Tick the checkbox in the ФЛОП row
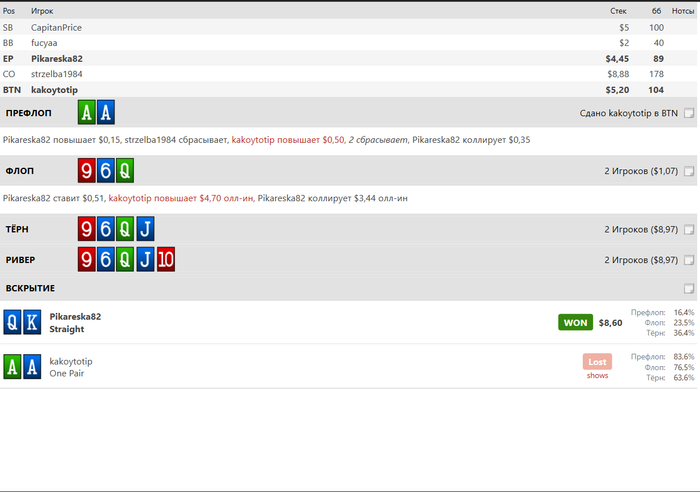Image resolution: width=700 pixels, height=492 pixels. pyautogui.click(x=689, y=171)
